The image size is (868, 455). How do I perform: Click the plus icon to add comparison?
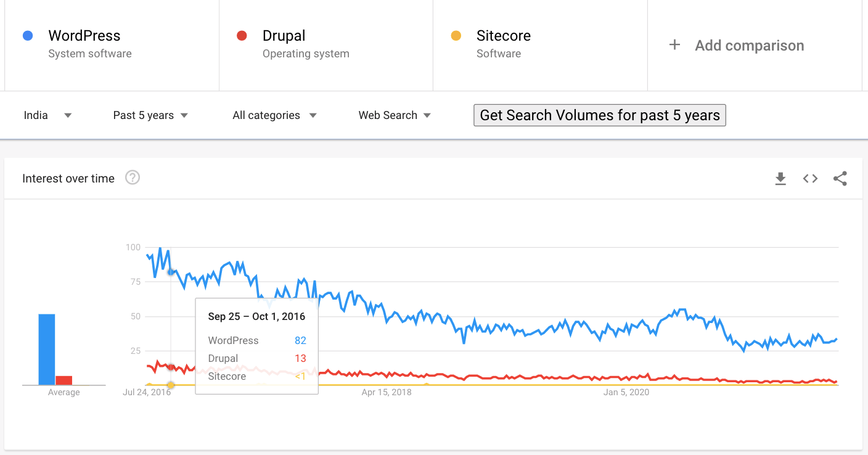pos(675,45)
